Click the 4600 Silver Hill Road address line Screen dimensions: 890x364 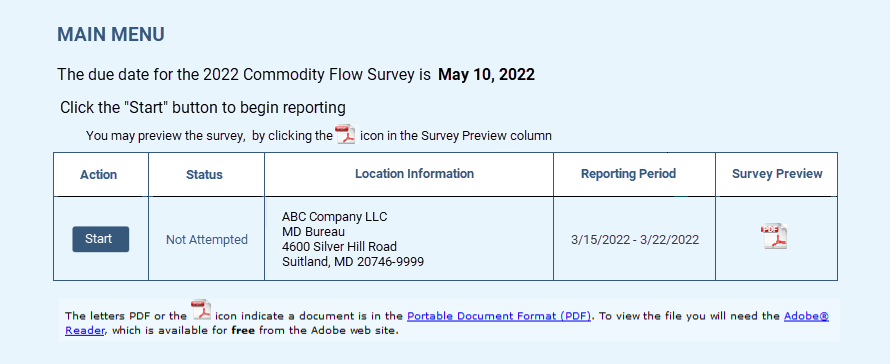[x=339, y=247]
